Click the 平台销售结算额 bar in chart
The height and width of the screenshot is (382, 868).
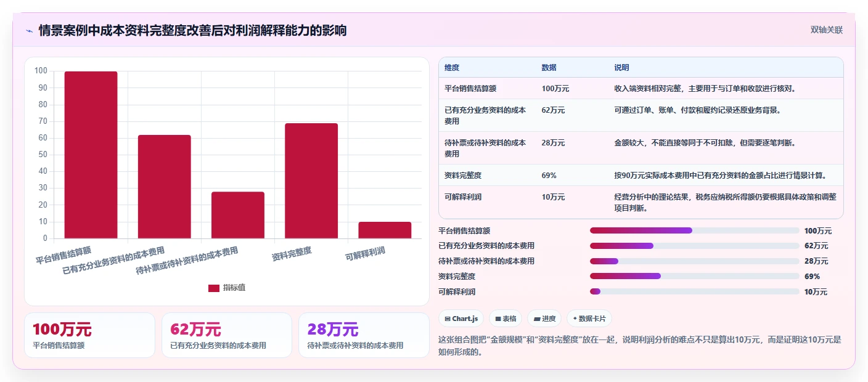[x=91, y=155]
